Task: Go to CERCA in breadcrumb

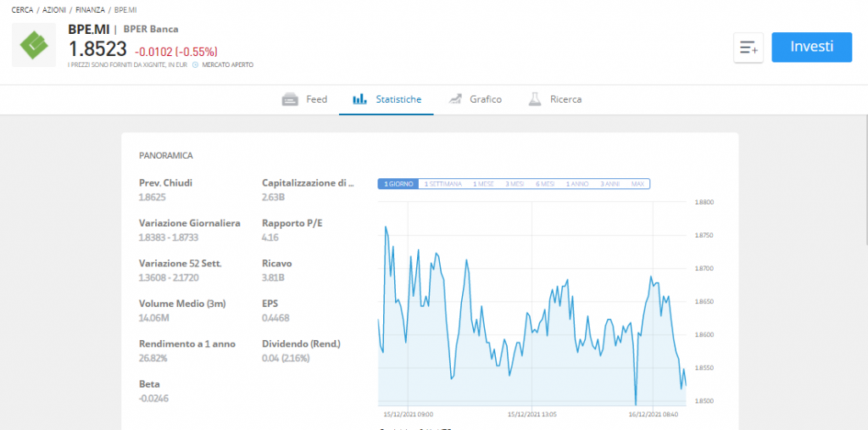Action: pyautogui.click(x=23, y=10)
